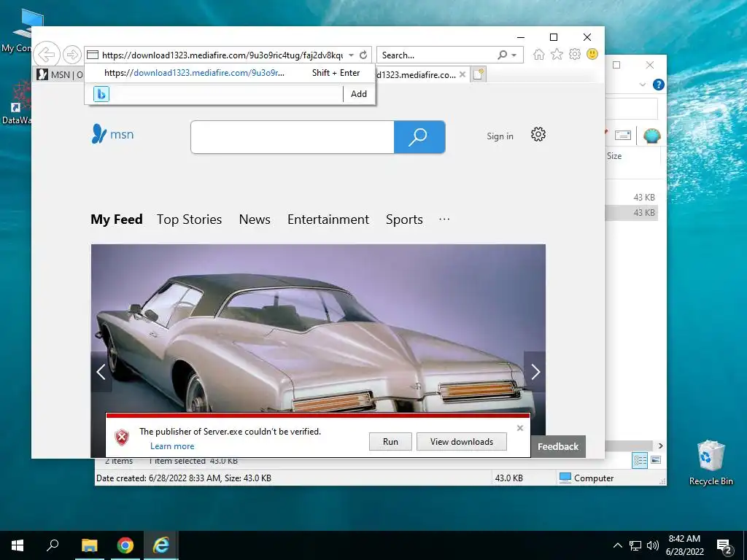The height and width of the screenshot is (560, 747).
Task: Select the News tab
Action: coord(255,219)
